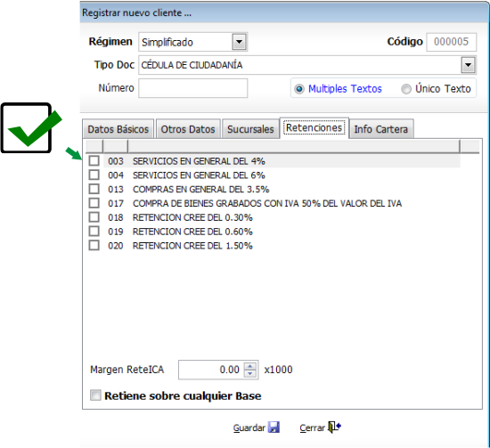Open the Info Cartera tab
The image size is (490, 448).
pos(381,129)
